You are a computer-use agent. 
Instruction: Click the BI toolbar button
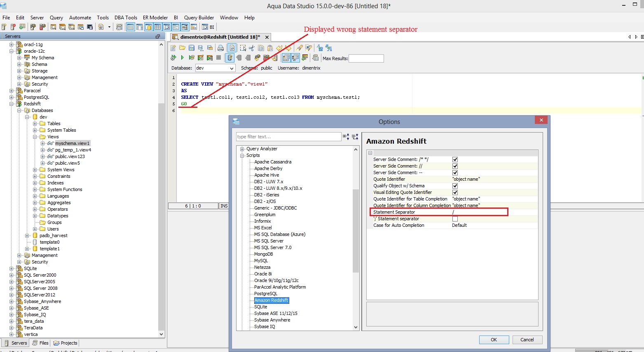pyautogui.click(x=209, y=27)
